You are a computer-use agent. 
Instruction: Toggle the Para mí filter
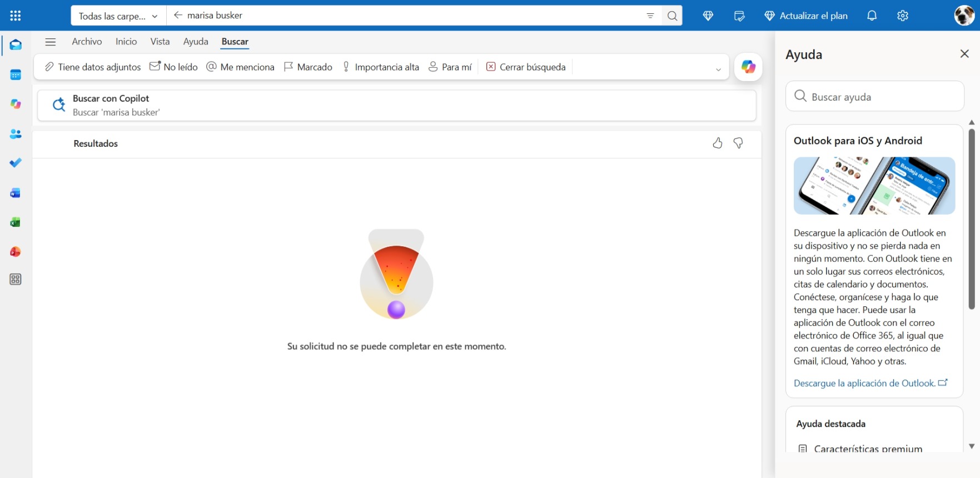pyautogui.click(x=450, y=67)
